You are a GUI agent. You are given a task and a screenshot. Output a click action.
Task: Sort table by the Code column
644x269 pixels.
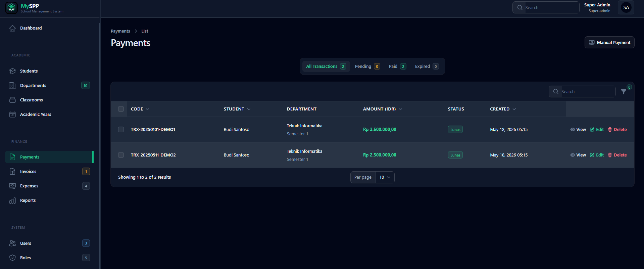(x=140, y=109)
